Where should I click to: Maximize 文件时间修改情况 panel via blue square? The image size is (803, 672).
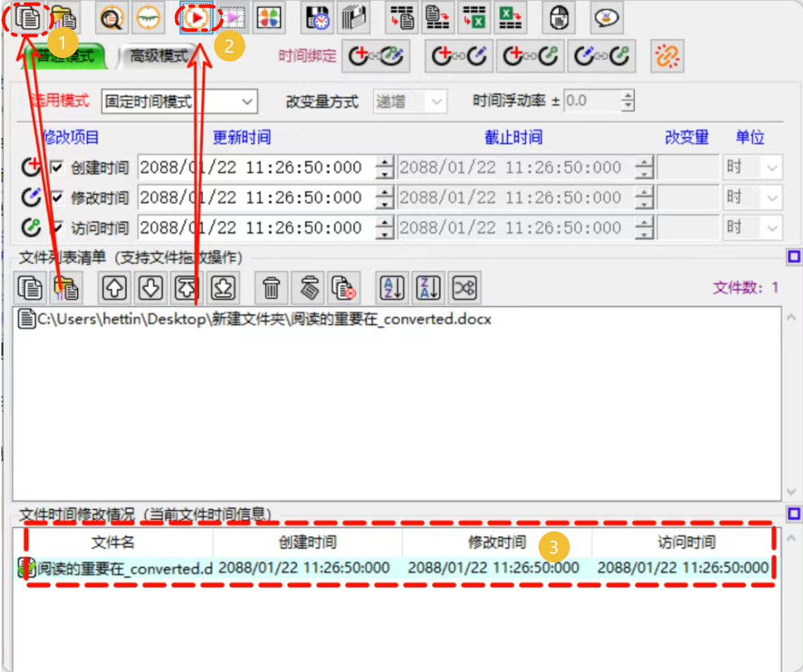(794, 513)
